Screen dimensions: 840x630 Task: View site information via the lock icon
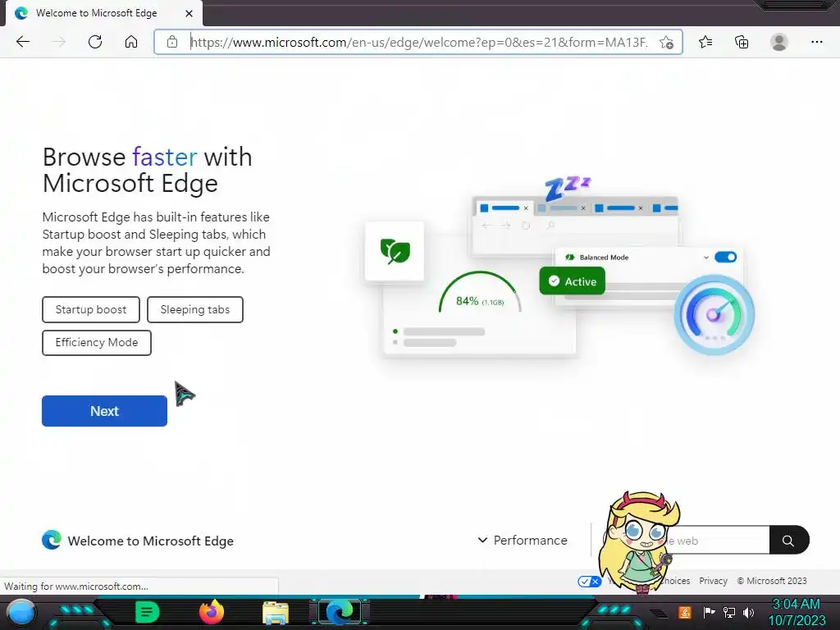[x=172, y=42]
